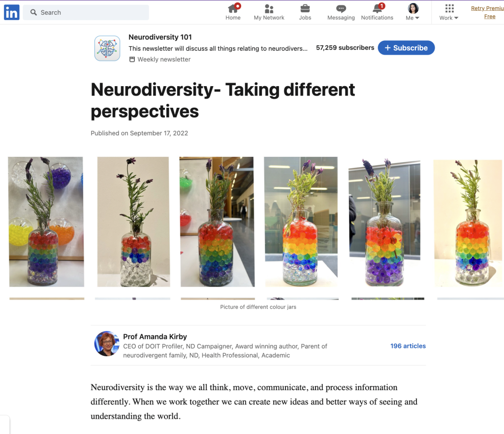504x434 pixels.
Task: Click the paragraph starting 'Neurodiversity is the way'
Action: point(254,402)
